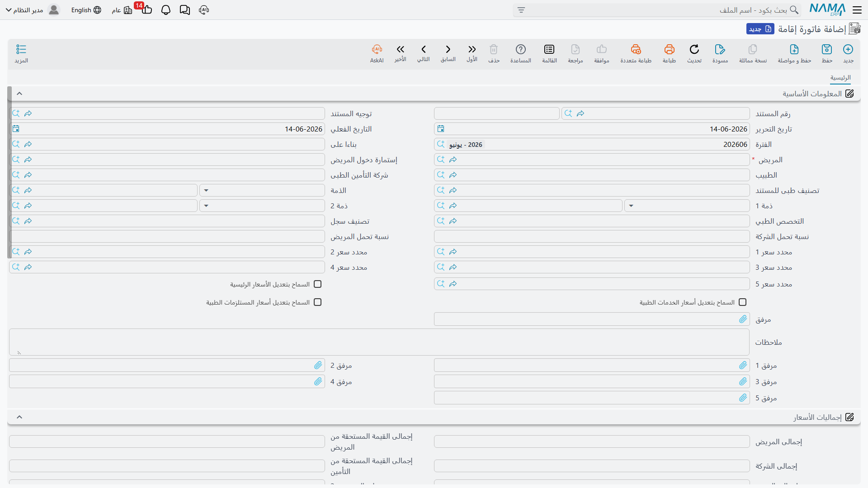
Task: Go to السابق (Previous) record
Action: [448, 49]
